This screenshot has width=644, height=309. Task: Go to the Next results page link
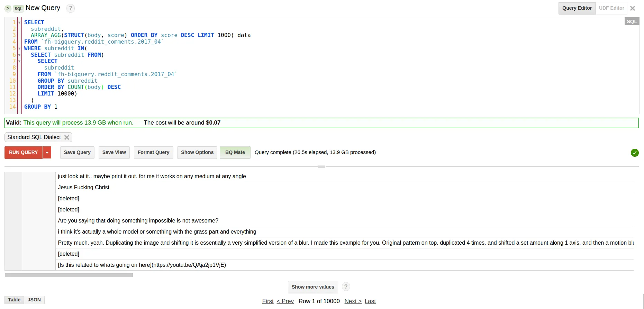click(353, 301)
